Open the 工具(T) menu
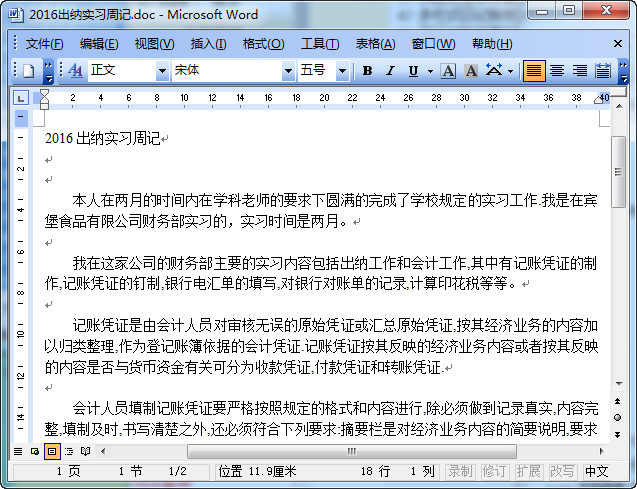Viewport: 637px width, 489px height. 320,43
